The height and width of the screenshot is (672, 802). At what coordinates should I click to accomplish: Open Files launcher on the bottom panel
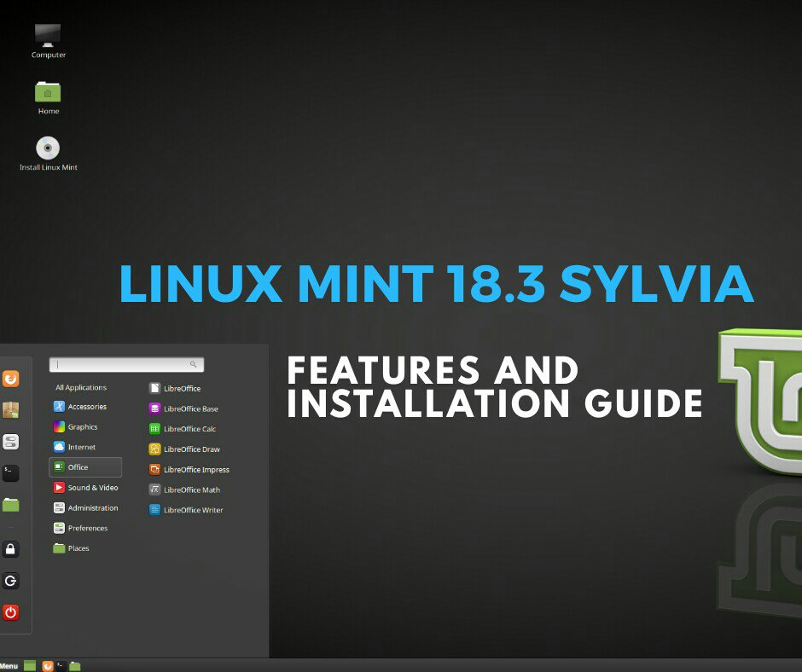75,666
